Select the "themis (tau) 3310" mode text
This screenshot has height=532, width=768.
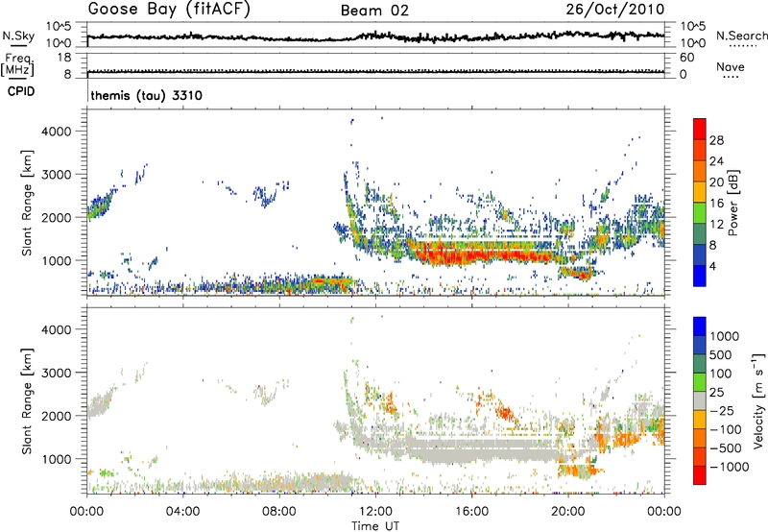tap(147, 95)
